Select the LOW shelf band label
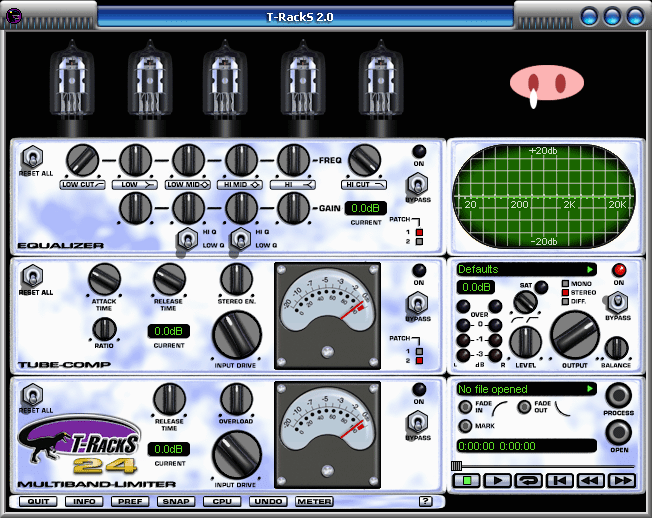The width and height of the screenshot is (652, 518). (135, 185)
